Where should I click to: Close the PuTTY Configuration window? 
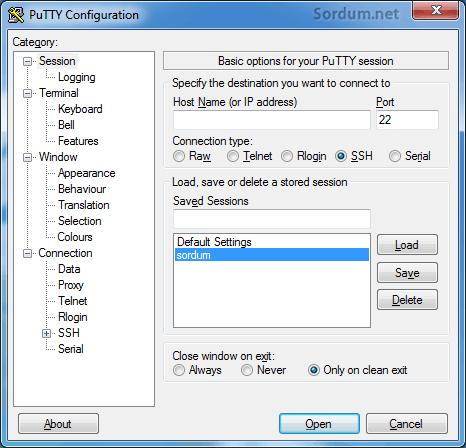point(435,11)
